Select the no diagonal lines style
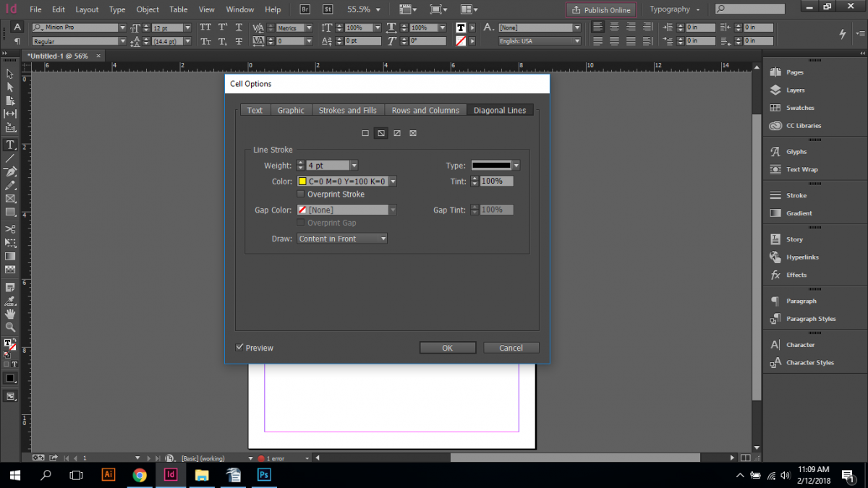 [365, 133]
